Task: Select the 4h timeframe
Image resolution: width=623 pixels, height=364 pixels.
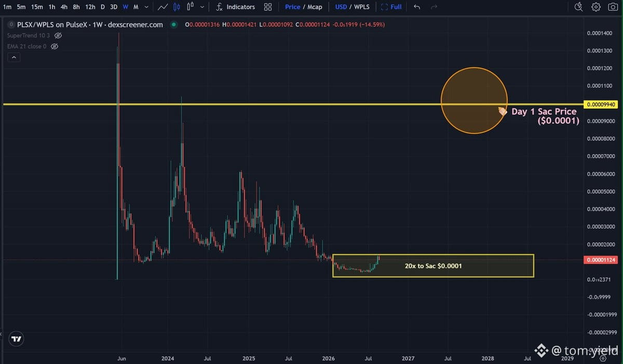Action: click(x=64, y=7)
